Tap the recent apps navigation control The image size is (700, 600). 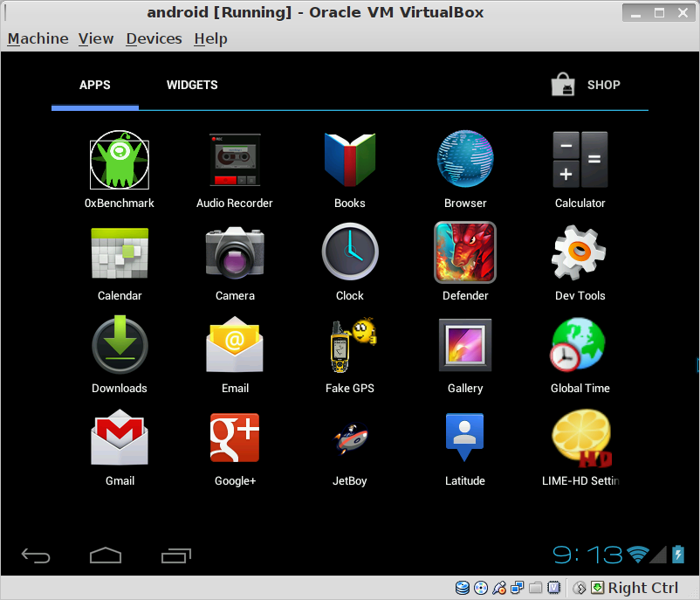click(175, 555)
